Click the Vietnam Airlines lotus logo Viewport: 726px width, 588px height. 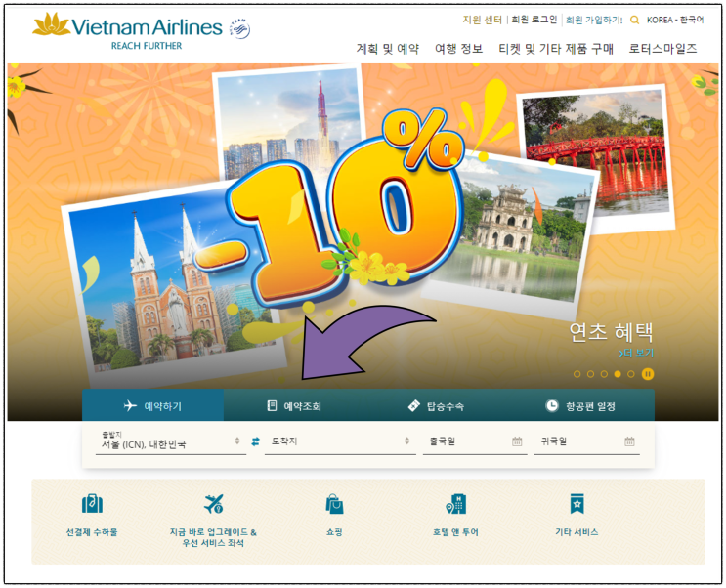pos(51,24)
